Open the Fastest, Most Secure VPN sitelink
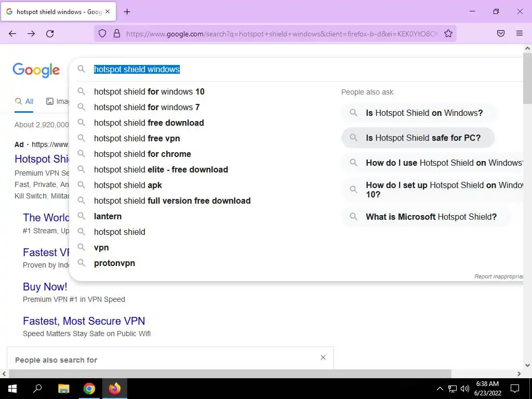The height and width of the screenshot is (399, 532). pos(84,321)
